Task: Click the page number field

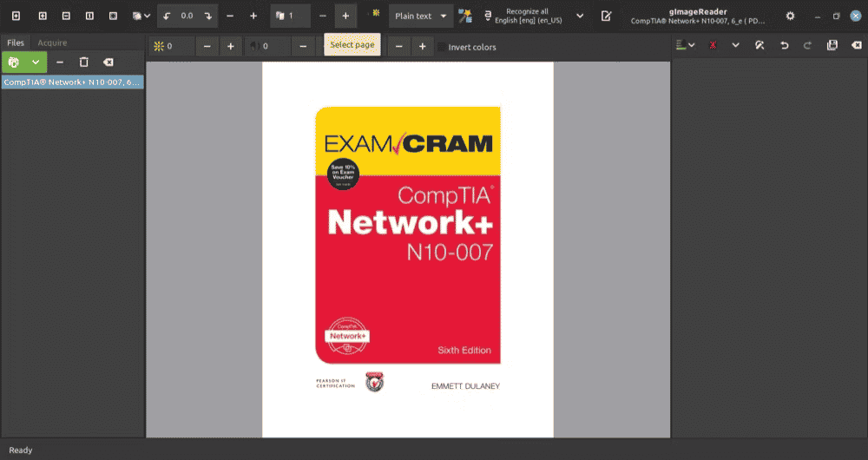Action: pos(290,16)
